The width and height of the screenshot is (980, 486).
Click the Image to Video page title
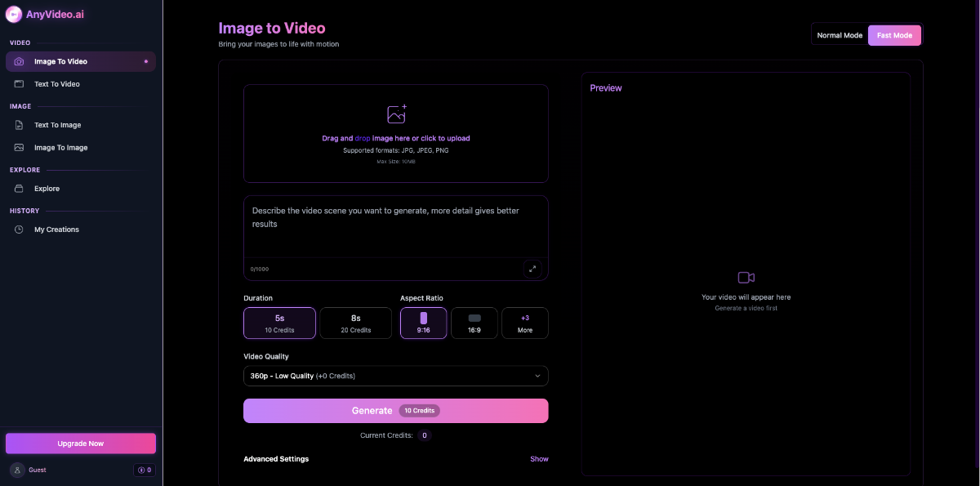[272, 29]
